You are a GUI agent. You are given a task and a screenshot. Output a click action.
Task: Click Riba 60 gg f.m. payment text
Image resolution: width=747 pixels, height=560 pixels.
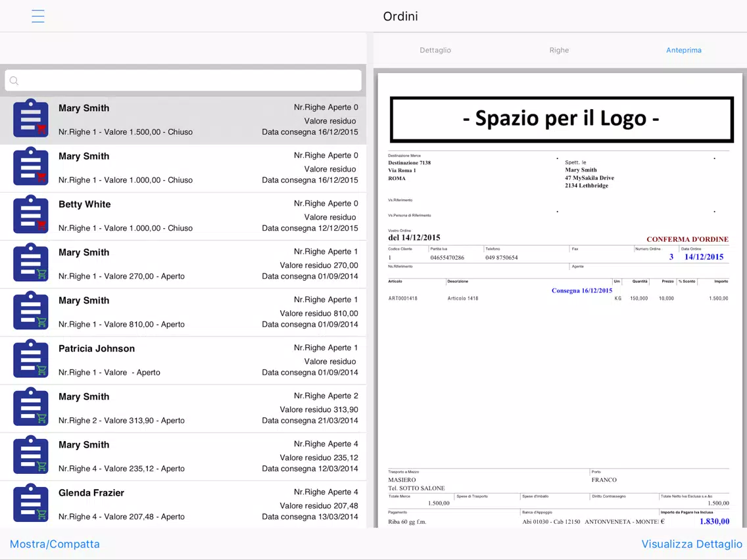[x=407, y=522]
